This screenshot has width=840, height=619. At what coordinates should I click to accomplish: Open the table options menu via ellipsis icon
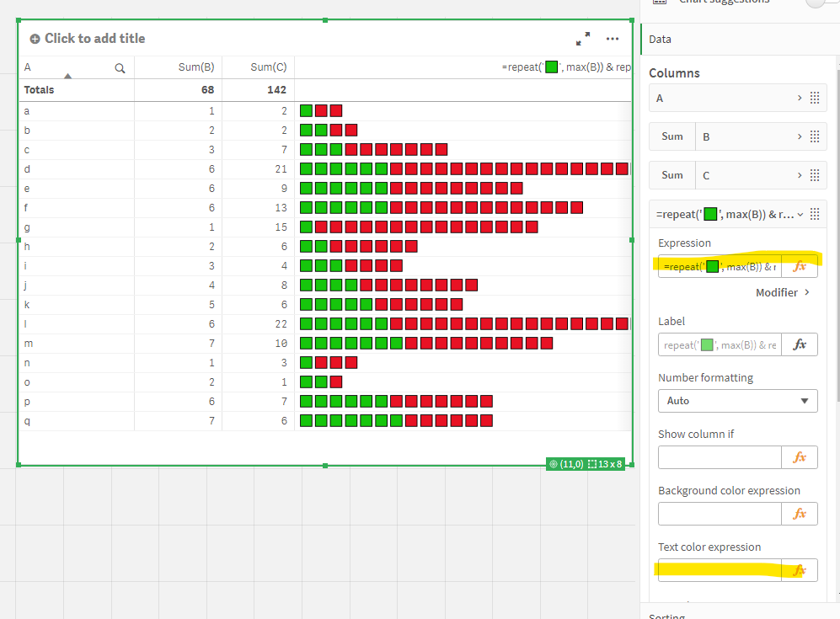pyautogui.click(x=613, y=39)
